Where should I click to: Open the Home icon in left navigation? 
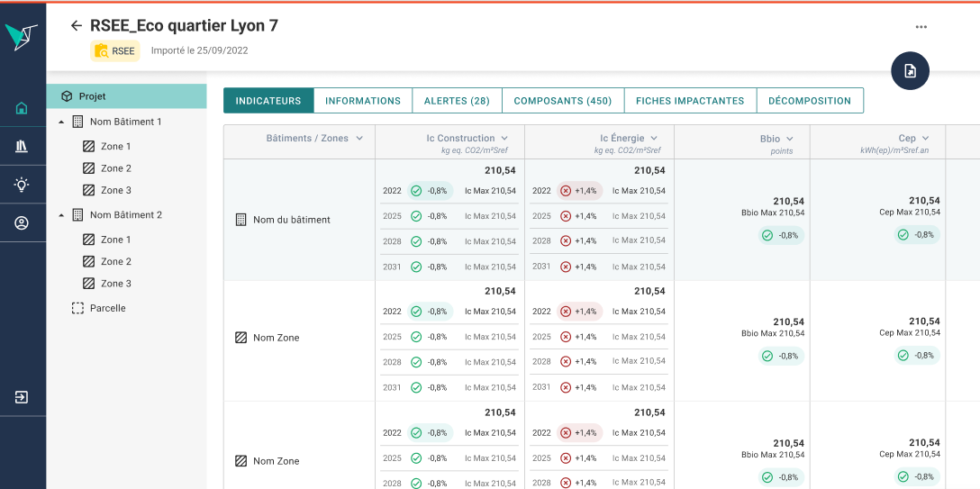(x=22, y=109)
